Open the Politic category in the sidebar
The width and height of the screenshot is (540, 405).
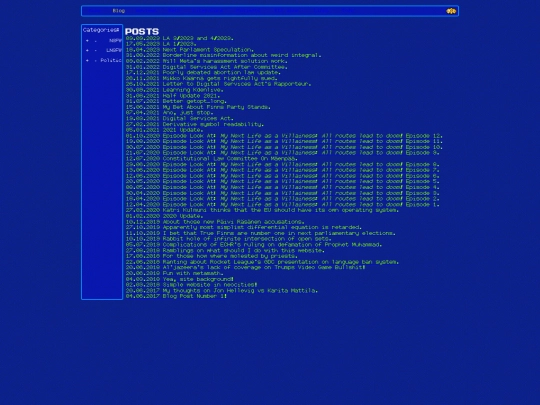(x=111, y=61)
